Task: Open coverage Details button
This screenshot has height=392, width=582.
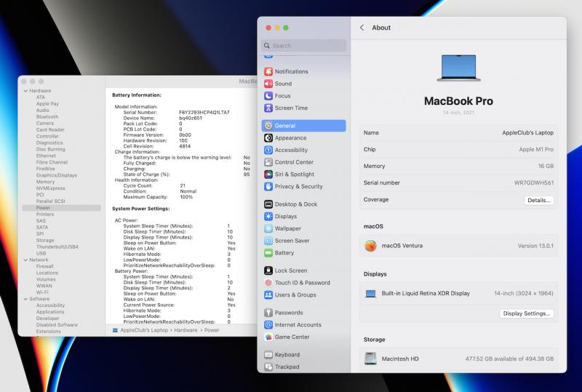Action: 538,200
